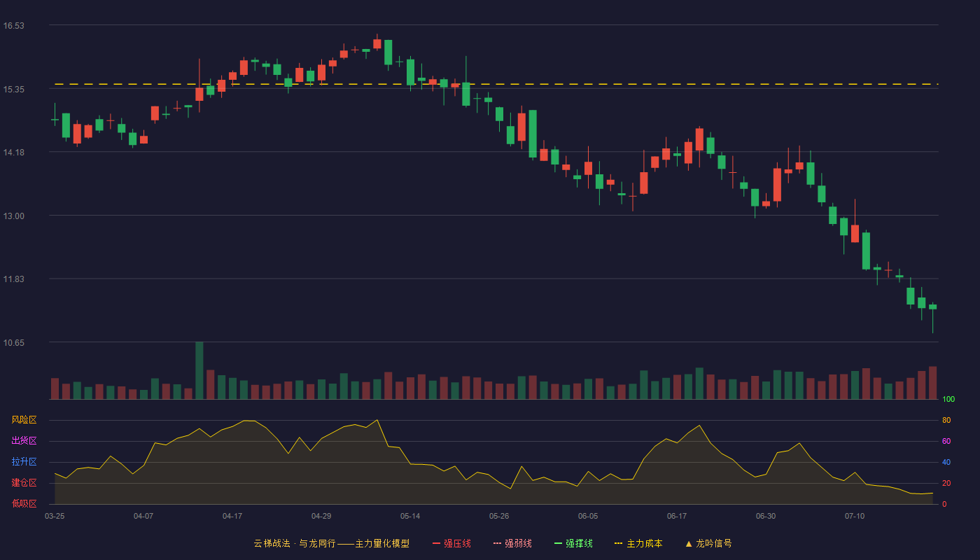980x560 pixels.
Task: Select the 风险区 zone label
Action: click(x=24, y=420)
